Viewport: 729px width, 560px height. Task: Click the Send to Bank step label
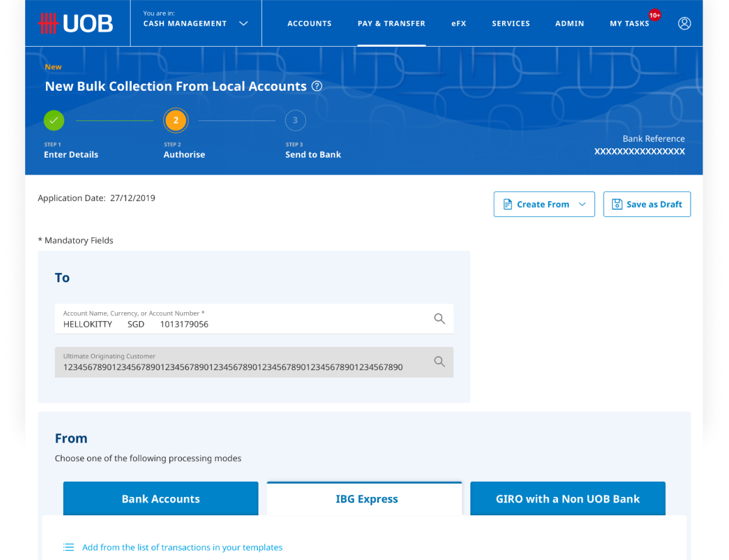coord(313,155)
